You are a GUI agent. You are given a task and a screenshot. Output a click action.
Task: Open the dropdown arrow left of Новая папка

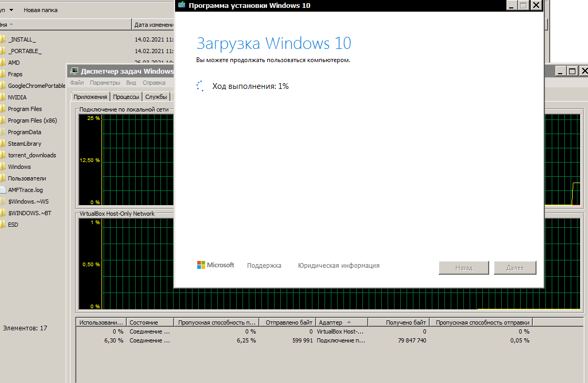click(11, 10)
